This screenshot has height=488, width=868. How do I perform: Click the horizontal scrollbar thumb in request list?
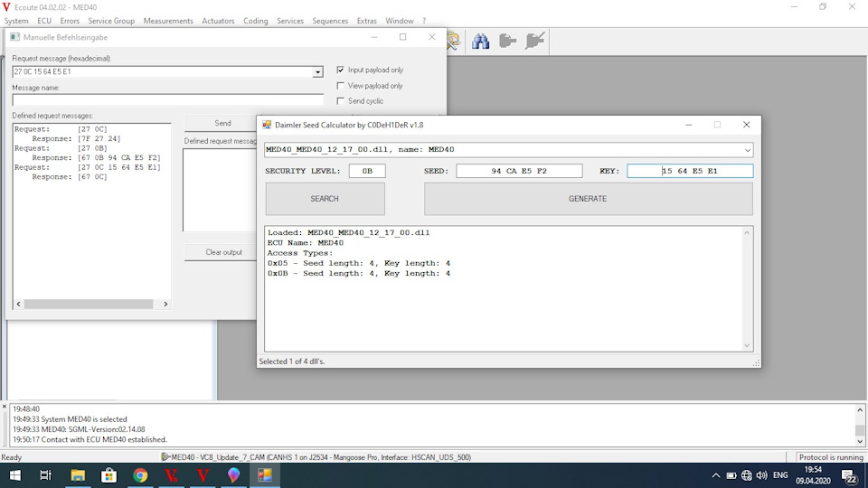click(89, 304)
